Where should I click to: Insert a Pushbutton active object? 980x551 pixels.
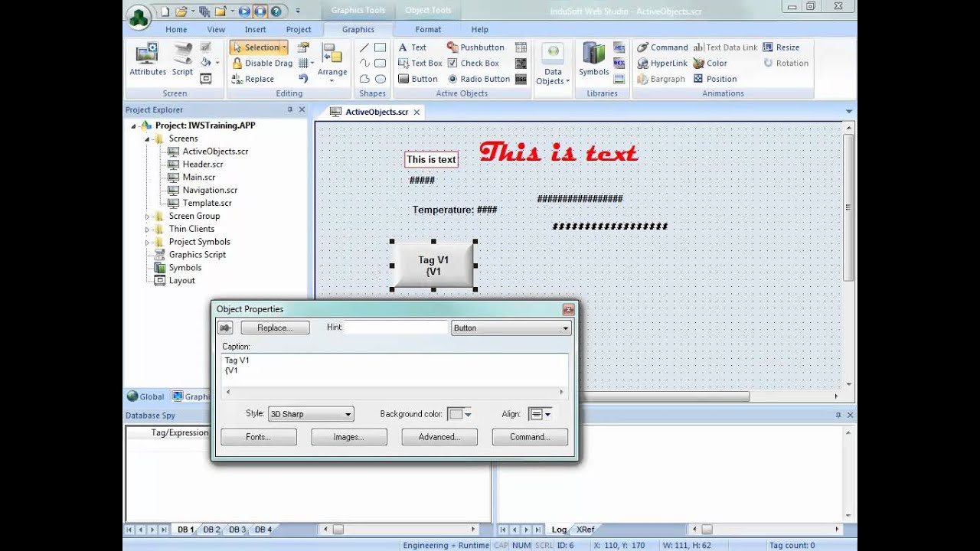(x=475, y=47)
